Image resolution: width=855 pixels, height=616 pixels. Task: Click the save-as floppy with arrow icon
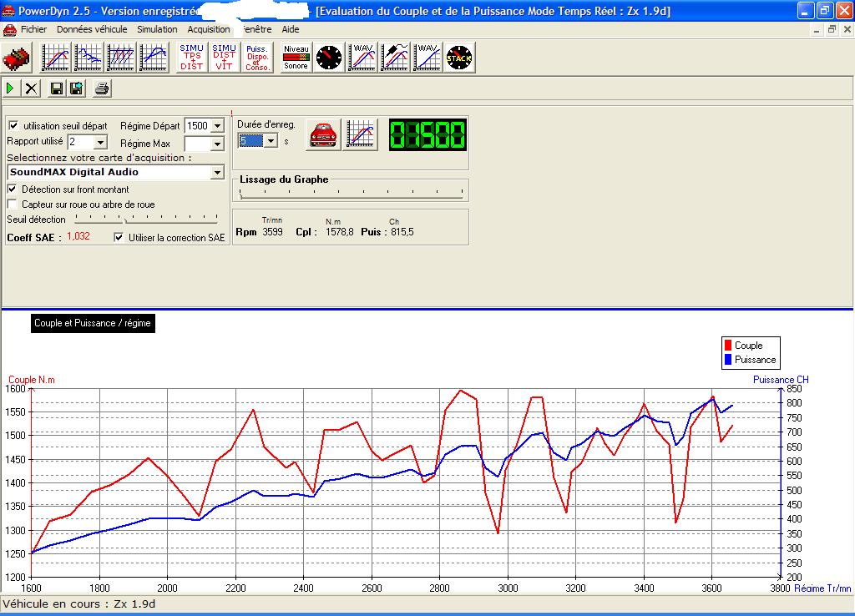point(76,88)
